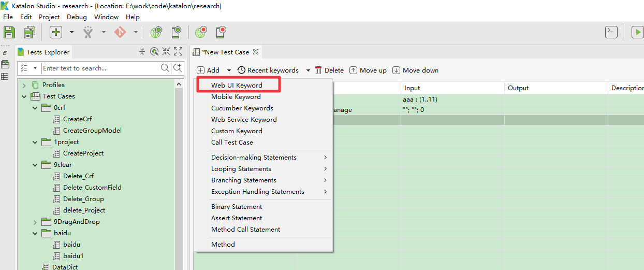Choose Binary Statement from the menu
The width and height of the screenshot is (644, 270).
point(237,206)
